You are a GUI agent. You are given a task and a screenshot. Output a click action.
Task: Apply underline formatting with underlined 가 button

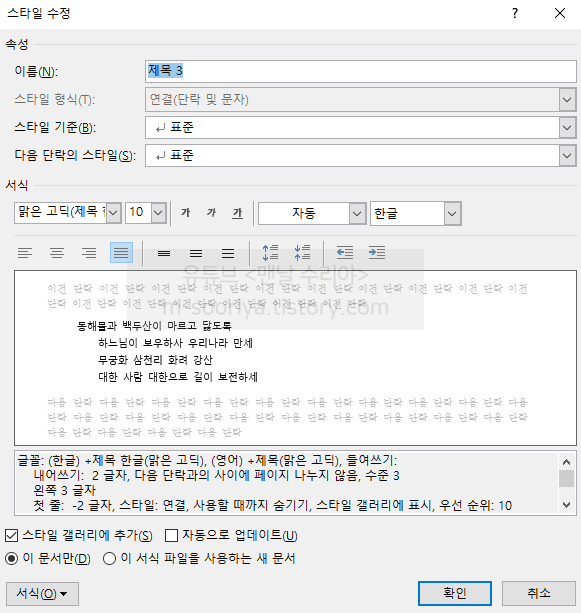(237, 213)
